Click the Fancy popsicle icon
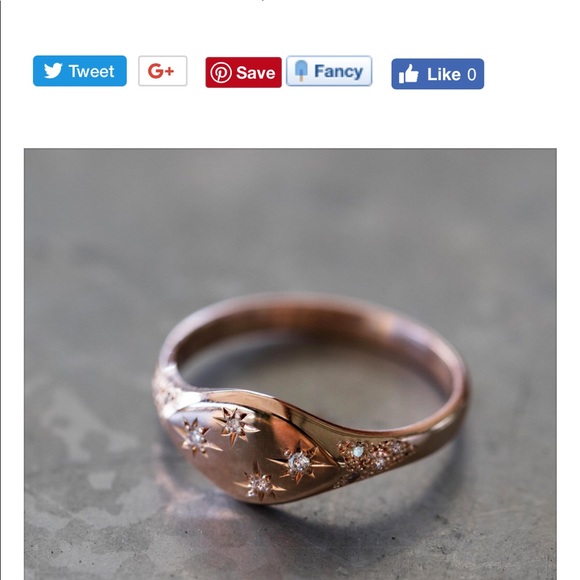Image resolution: width=580 pixels, height=580 pixels. coord(301,70)
